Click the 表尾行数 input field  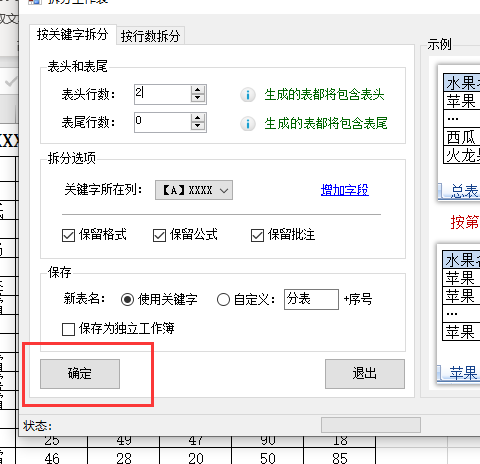tap(163, 122)
